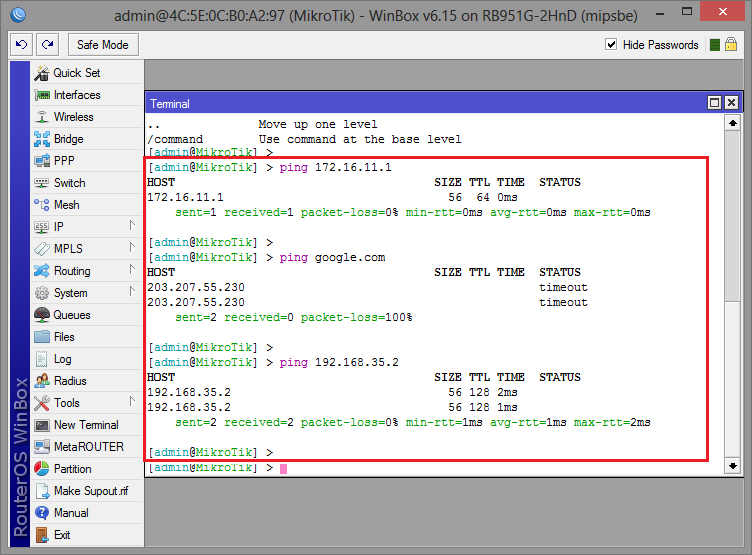Click the Terminal scrollbar up arrow

click(733, 123)
